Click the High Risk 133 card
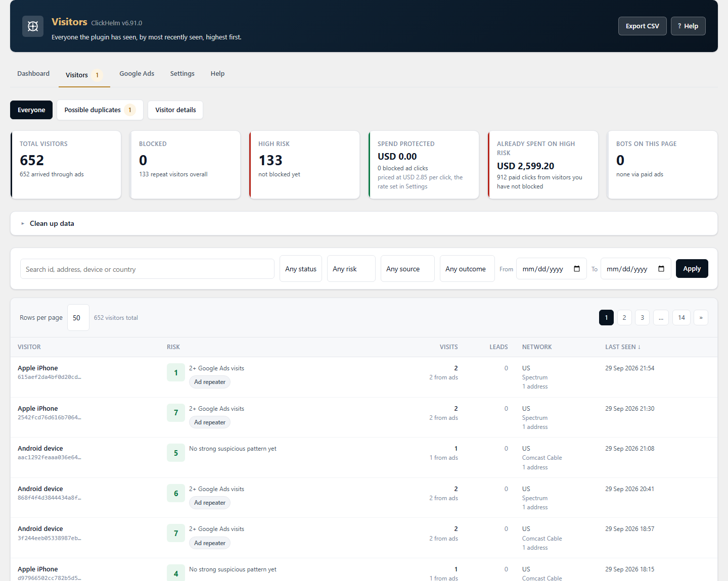Viewport: 728px width, 581px height. click(304, 165)
